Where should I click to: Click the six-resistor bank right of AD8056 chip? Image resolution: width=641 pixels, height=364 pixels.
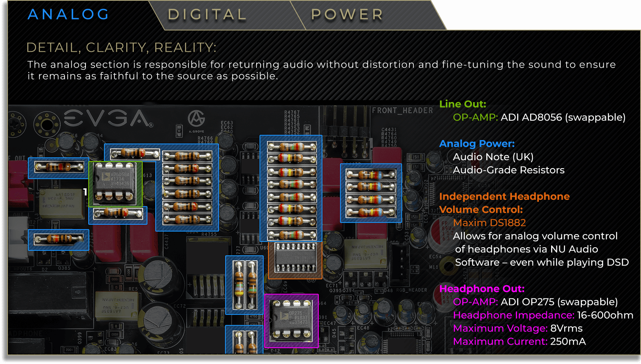187,188
